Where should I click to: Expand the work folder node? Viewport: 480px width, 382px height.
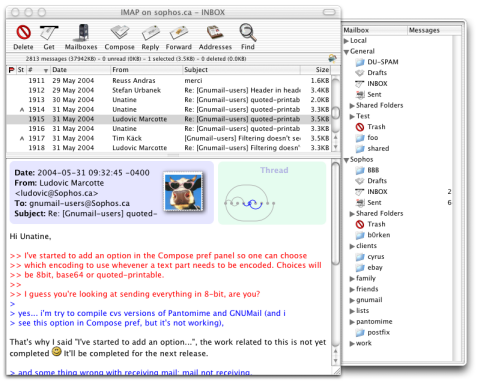coord(352,344)
